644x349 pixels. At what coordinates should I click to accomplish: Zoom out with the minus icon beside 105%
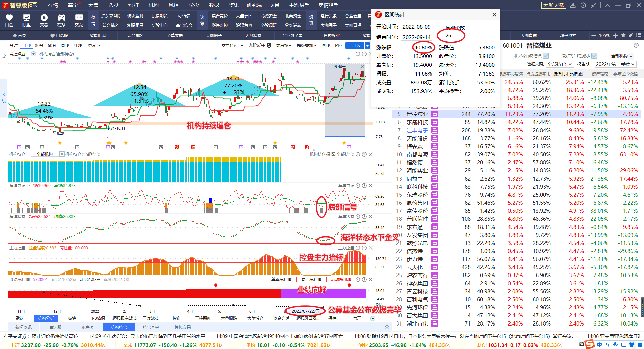[594, 35]
